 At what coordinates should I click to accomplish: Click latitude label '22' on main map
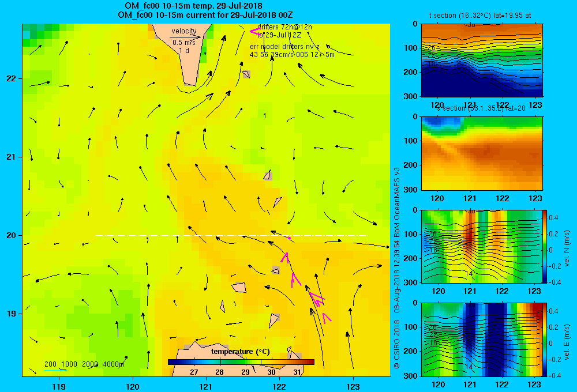click(11, 79)
